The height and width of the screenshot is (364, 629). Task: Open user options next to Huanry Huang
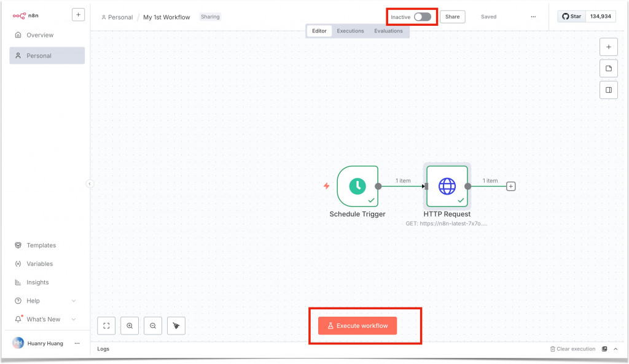77,343
